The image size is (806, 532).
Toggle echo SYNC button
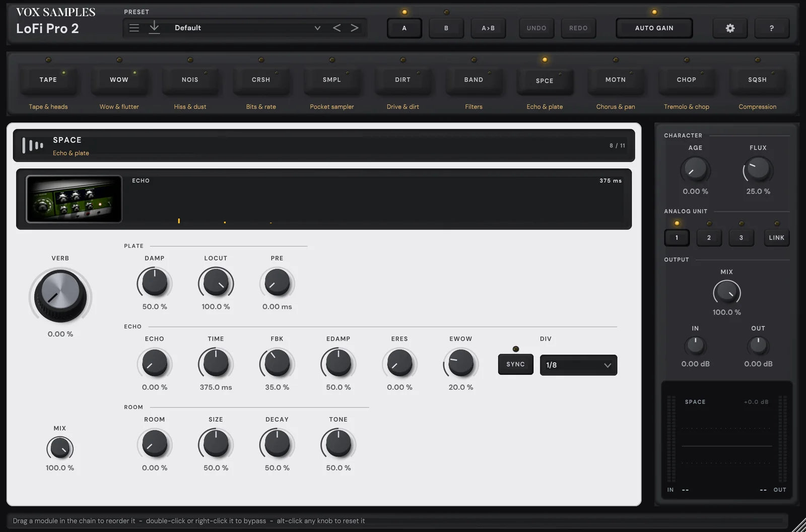[x=515, y=364]
